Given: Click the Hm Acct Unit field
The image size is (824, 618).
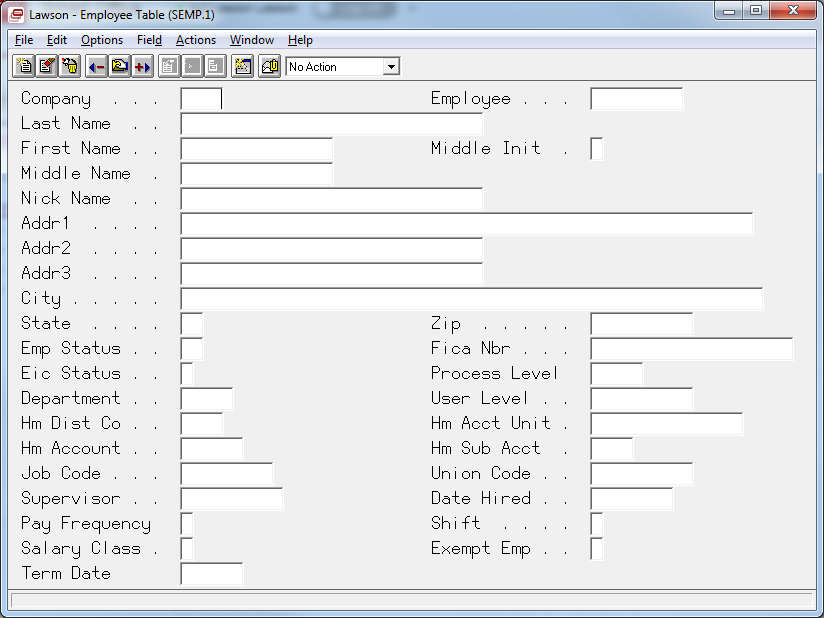Looking at the screenshot, I should (667, 424).
